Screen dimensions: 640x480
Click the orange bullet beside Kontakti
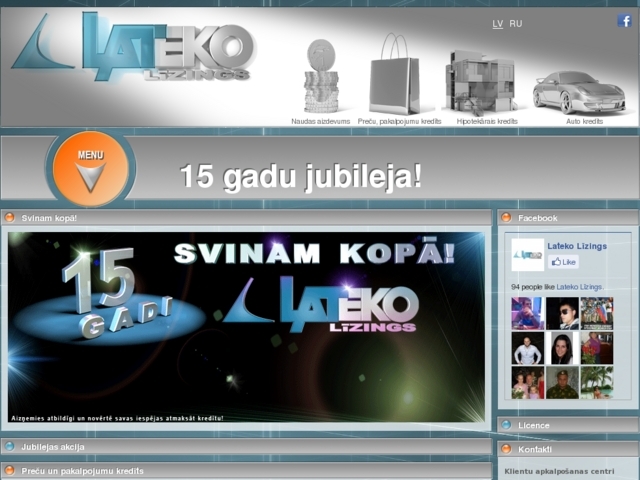point(506,449)
